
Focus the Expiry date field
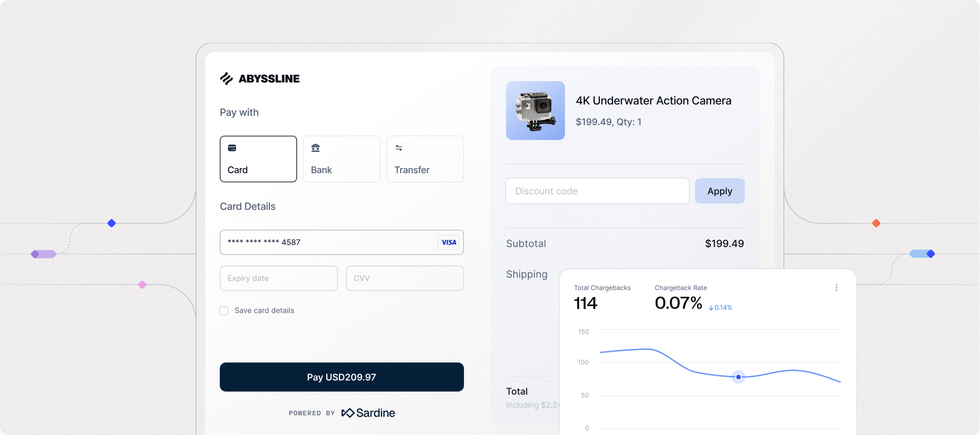coord(279,278)
